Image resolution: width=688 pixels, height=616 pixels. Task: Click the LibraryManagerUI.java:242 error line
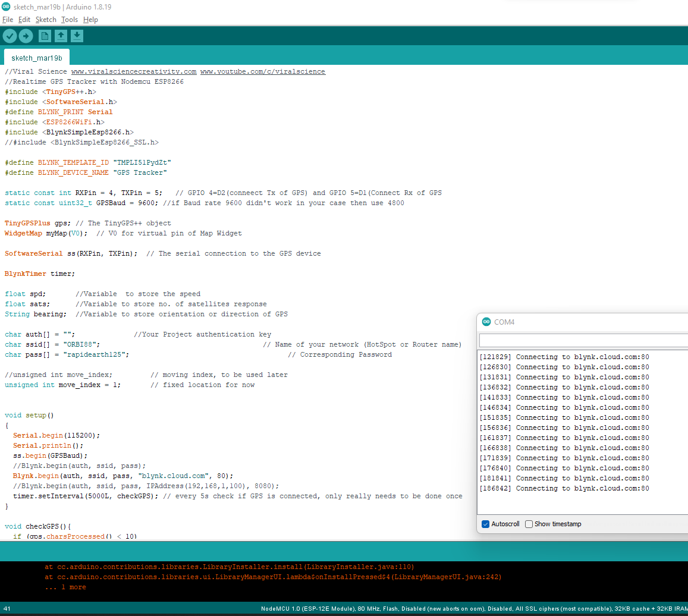tap(273, 577)
